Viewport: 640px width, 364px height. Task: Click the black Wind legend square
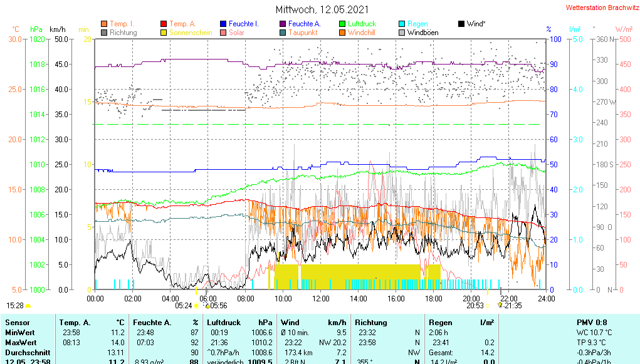tap(461, 24)
